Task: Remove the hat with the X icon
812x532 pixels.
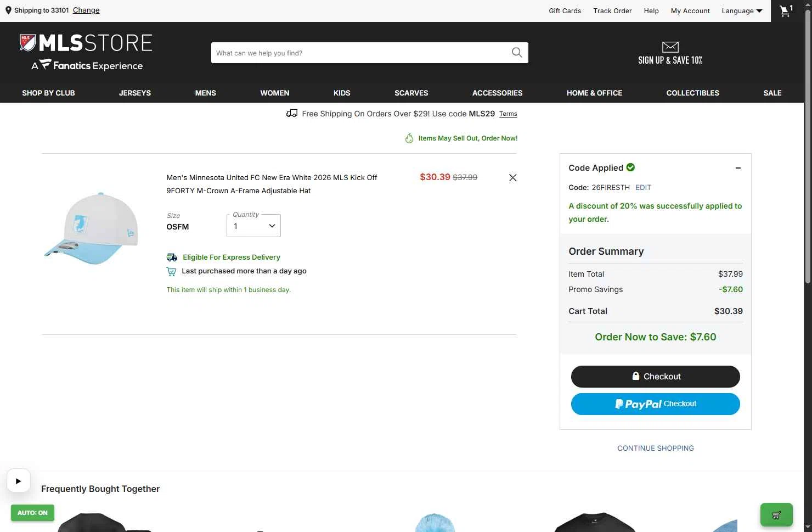Action: pos(512,177)
